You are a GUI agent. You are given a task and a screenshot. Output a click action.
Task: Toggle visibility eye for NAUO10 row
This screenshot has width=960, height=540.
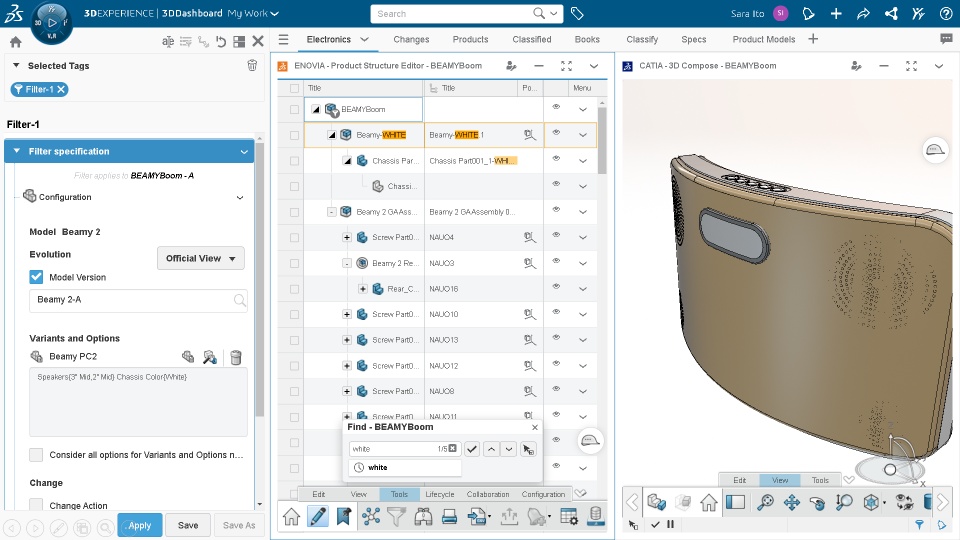(556, 312)
